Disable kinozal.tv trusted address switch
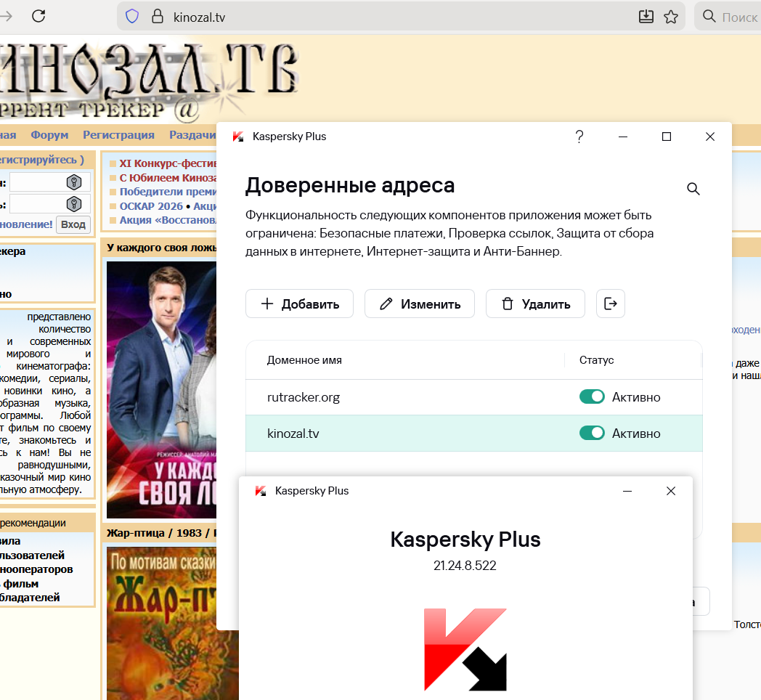This screenshot has height=700, width=761. pos(592,434)
